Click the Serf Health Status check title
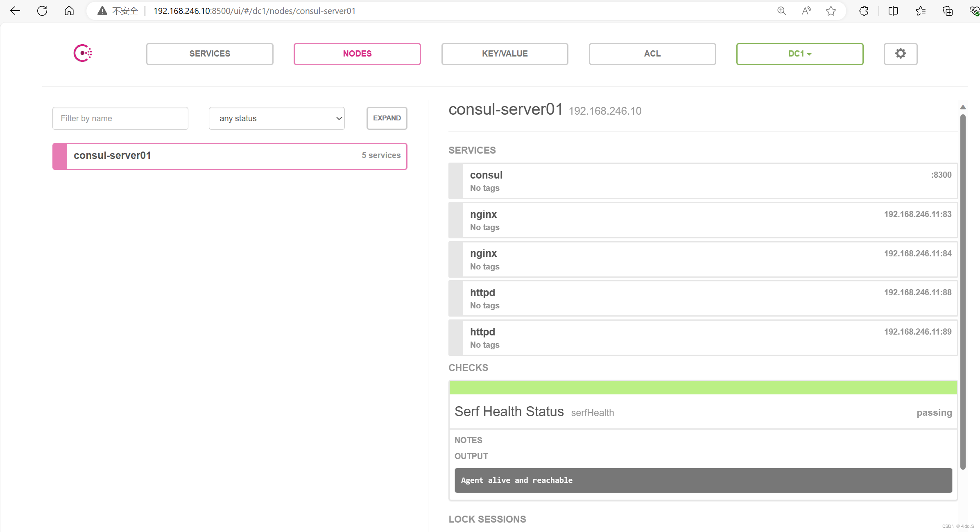This screenshot has width=980, height=532. pyautogui.click(x=509, y=412)
